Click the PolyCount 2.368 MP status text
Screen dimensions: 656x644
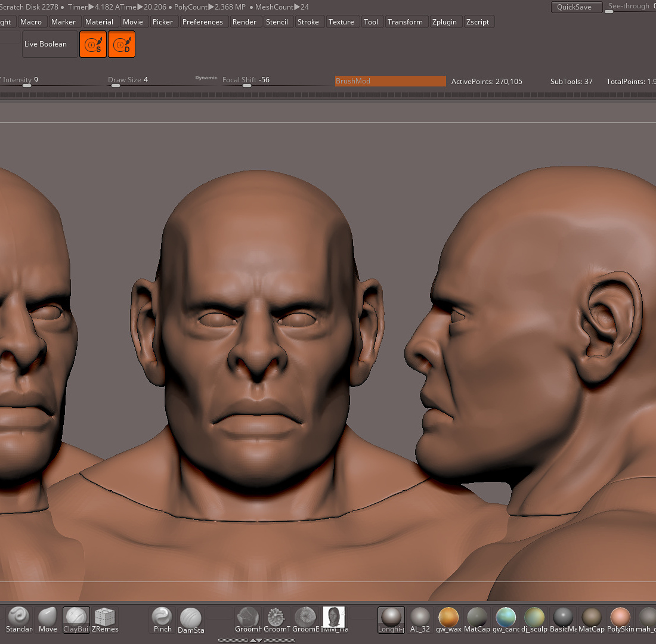[210, 7]
